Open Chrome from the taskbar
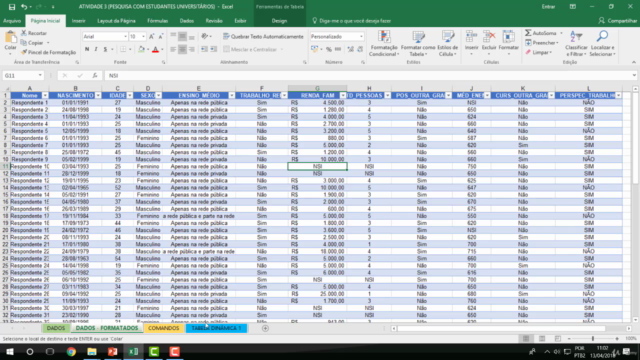The image size is (640, 360). click(71, 351)
